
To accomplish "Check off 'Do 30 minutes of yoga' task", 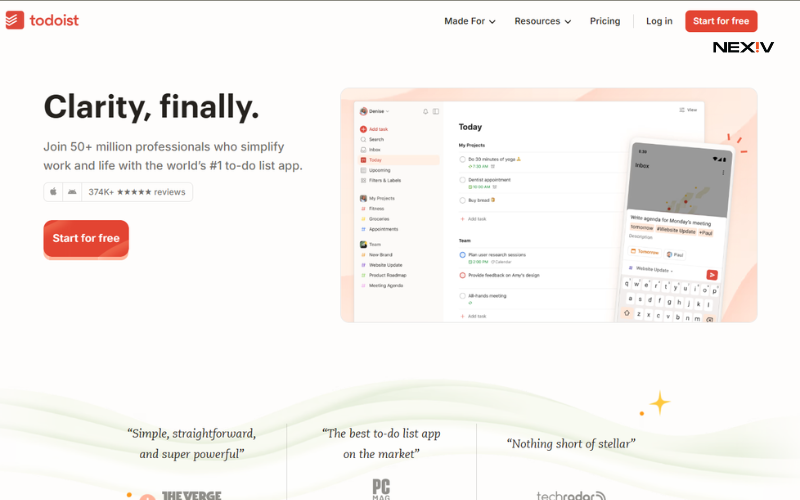I will click(x=463, y=159).
